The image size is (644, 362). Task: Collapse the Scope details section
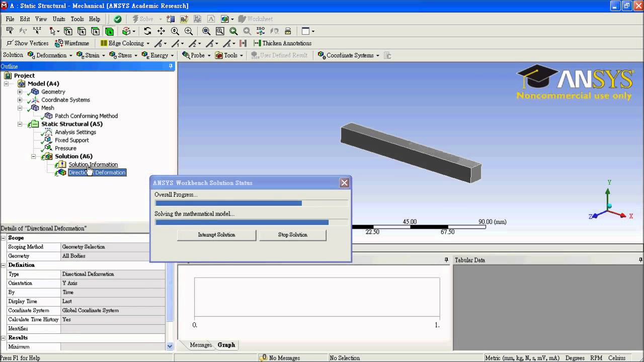4,238
